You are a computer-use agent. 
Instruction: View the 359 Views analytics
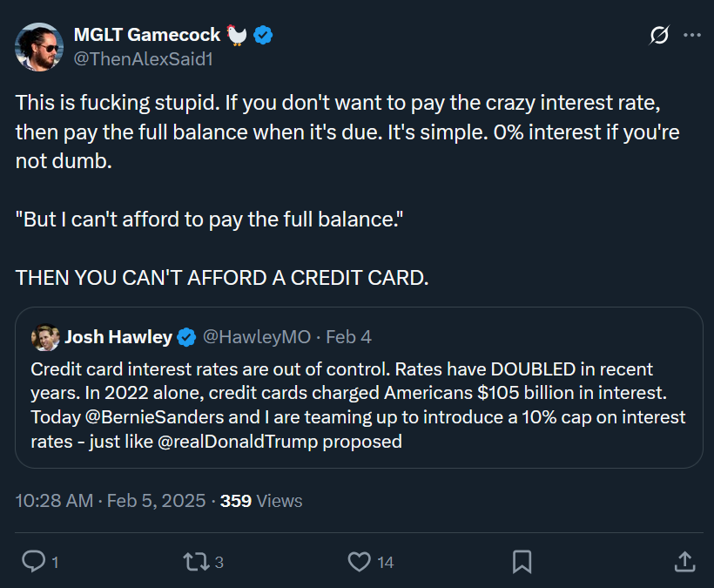pos(261,501)
